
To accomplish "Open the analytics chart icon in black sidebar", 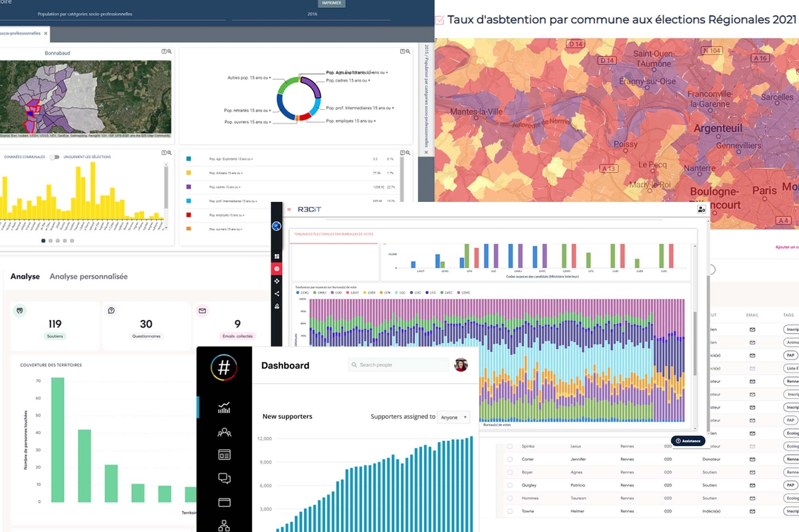I will click(x=224, y=408).
